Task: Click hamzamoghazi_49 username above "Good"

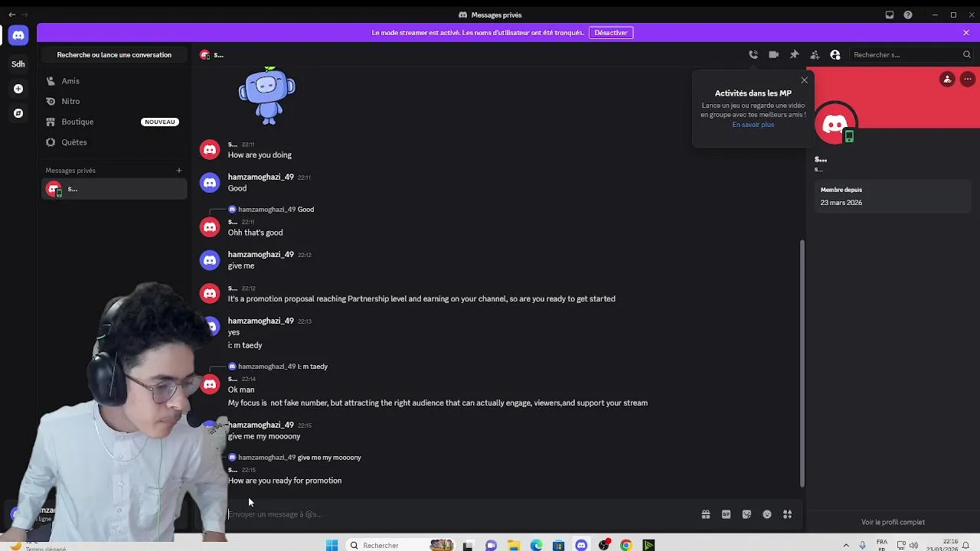Action: coord(260,177)
